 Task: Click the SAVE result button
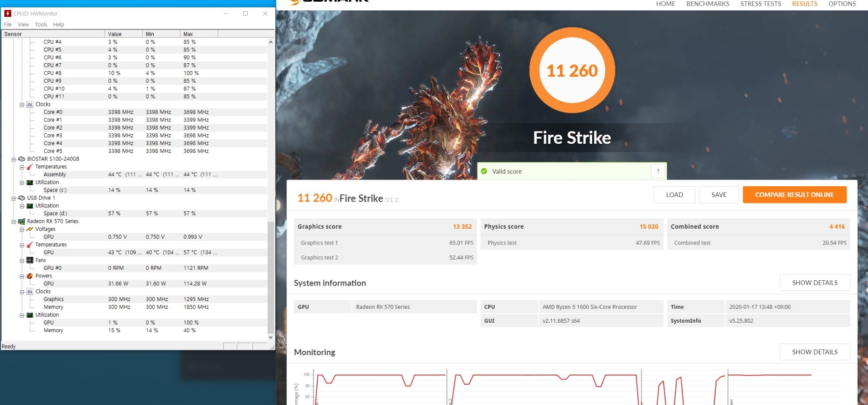[x=719, y=195]
